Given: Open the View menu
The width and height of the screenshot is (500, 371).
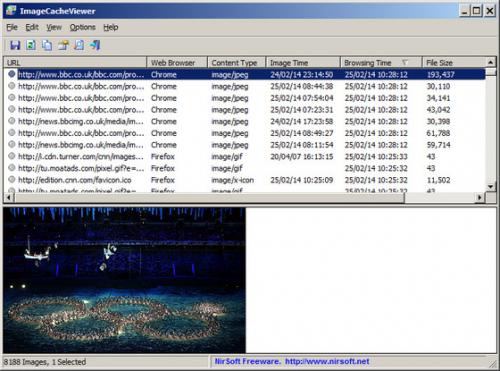Looking at the screenshot, I should click(x=54, y=27).
